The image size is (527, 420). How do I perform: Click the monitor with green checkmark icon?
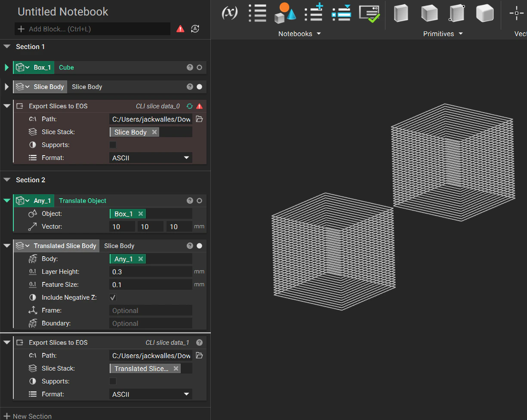(370, 13)
